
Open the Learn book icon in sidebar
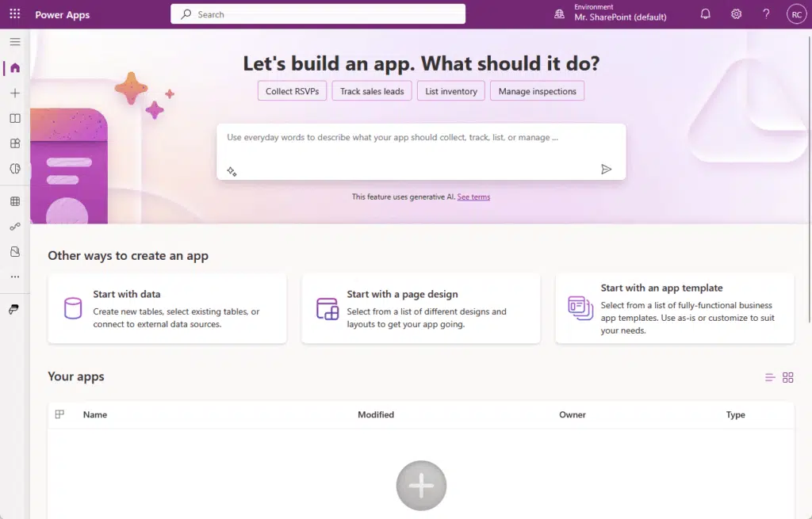(15, 119)
